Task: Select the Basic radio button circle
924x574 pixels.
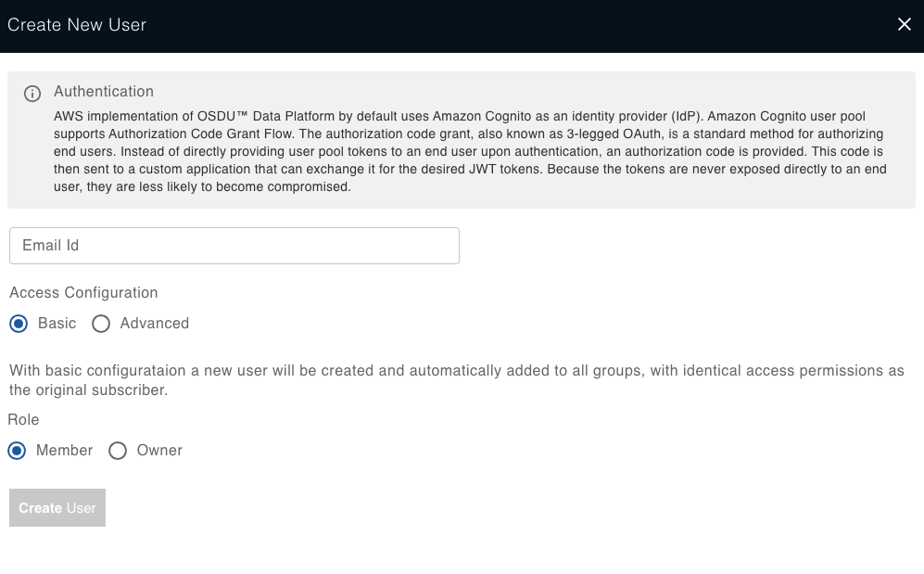Action: [19, 324]
